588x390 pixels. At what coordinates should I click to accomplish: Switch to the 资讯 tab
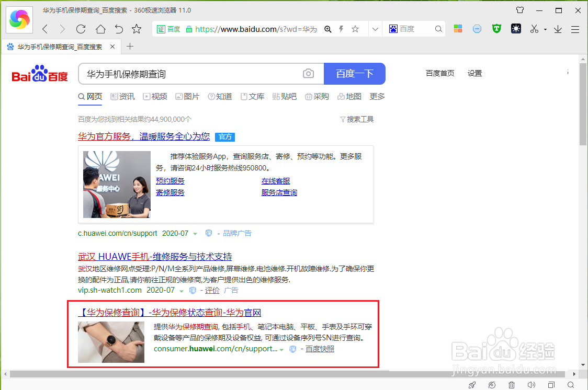[x=122, y=97]
